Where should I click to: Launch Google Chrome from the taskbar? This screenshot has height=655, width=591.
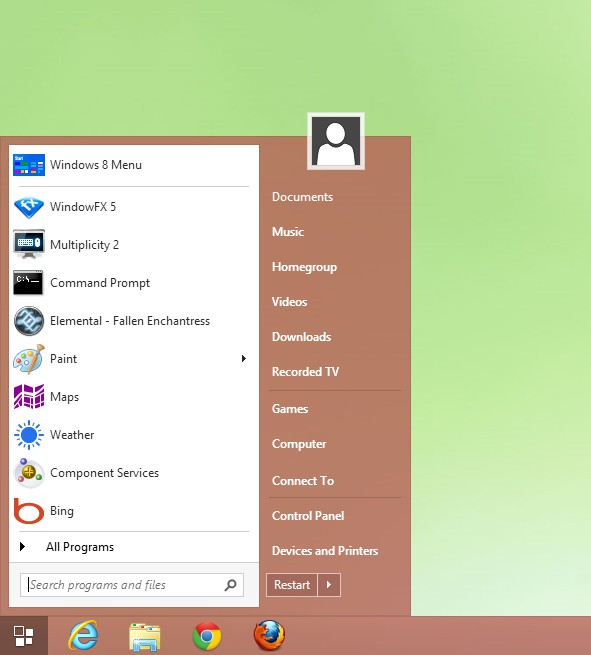click(x=207, y=636)
